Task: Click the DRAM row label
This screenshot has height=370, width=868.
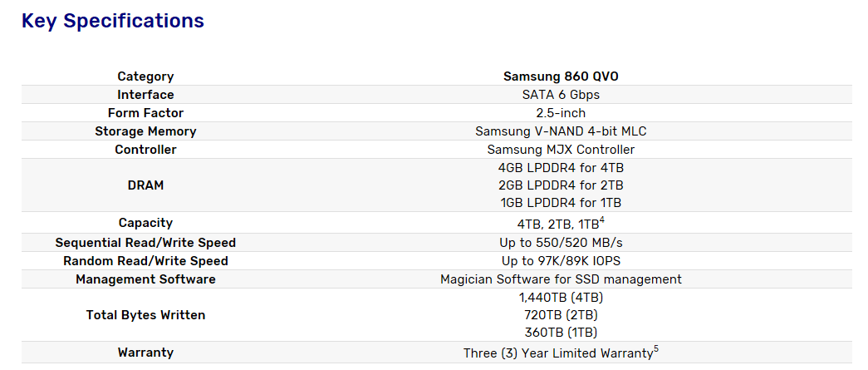Action: [145, 185]
